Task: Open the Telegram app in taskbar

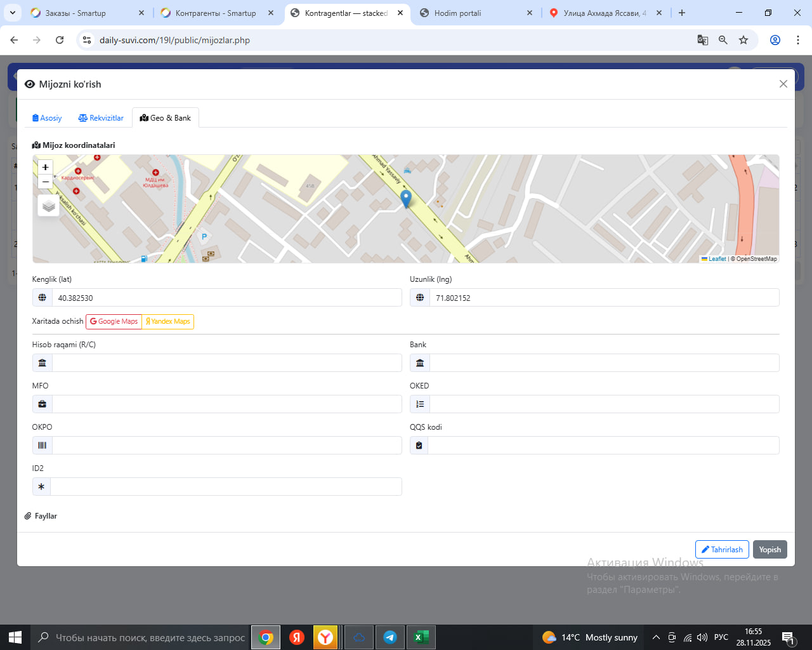Action: point(390,637)
